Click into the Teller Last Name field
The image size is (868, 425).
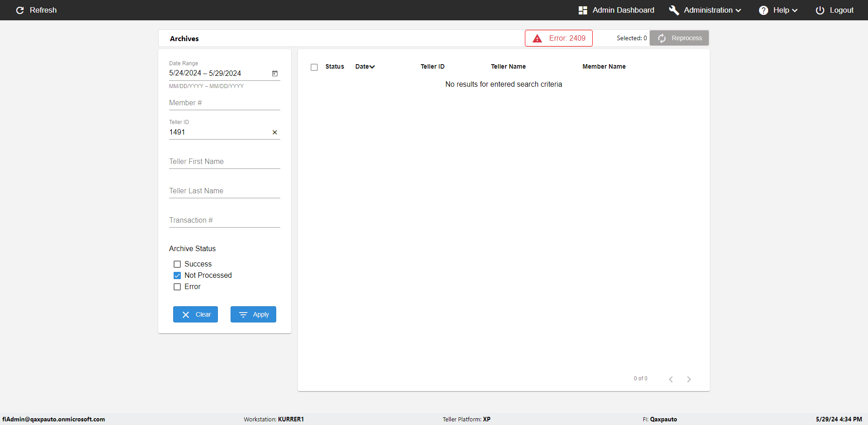pyautogui.click(x=225, y=191)
